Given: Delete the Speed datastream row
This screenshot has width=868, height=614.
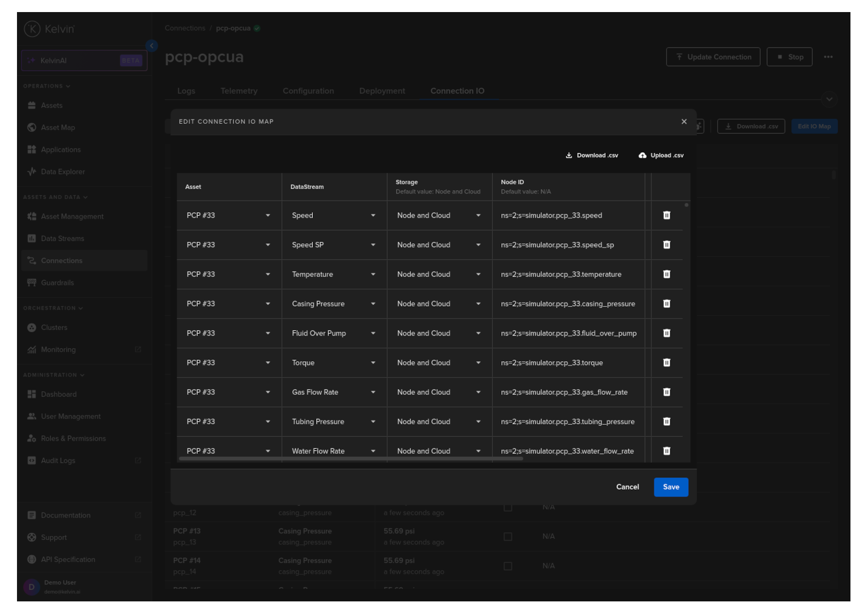Looking at the screenshot, I should 666,215.
